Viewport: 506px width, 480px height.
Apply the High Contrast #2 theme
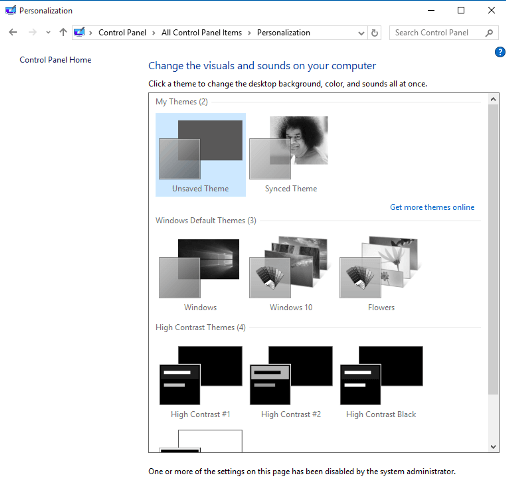[291, 382]
